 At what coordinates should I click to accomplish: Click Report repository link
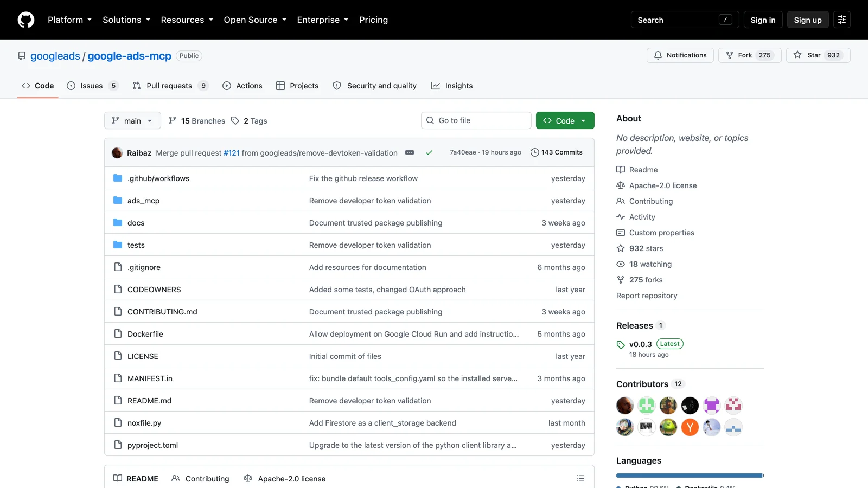tap(647, 296)
